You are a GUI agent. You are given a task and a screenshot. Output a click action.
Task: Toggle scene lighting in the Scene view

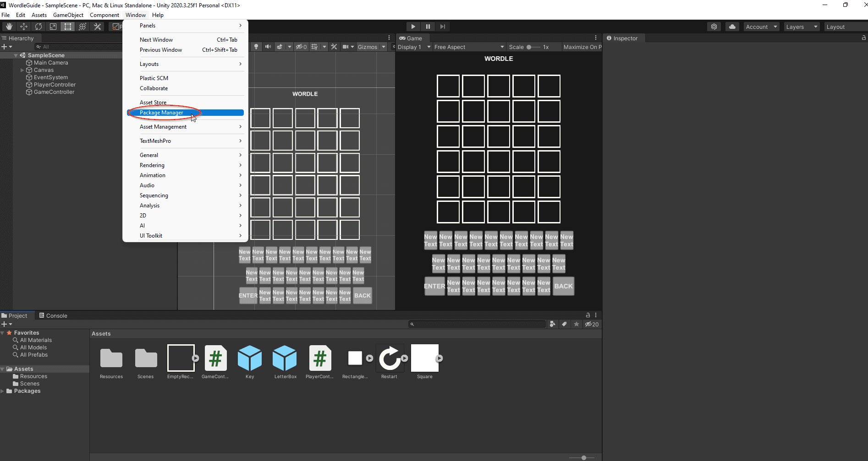(256, 47)
